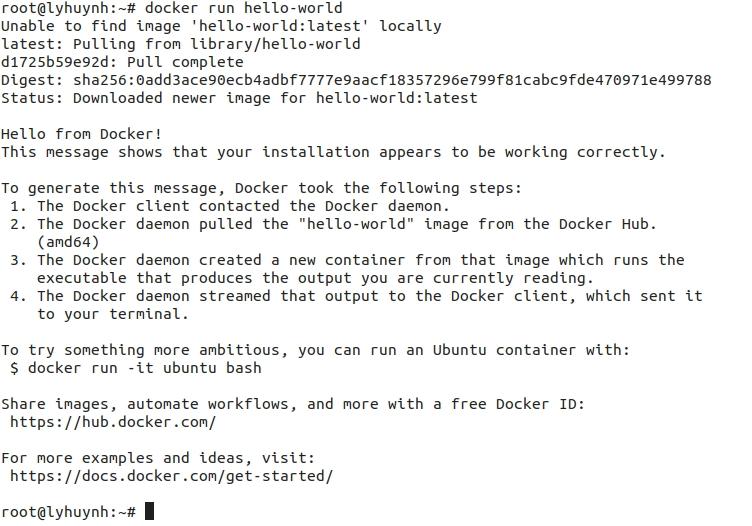This screenshot has height=526, width=752.
Task: Click step 1 about the Docker client
Action: click(243, 206)
